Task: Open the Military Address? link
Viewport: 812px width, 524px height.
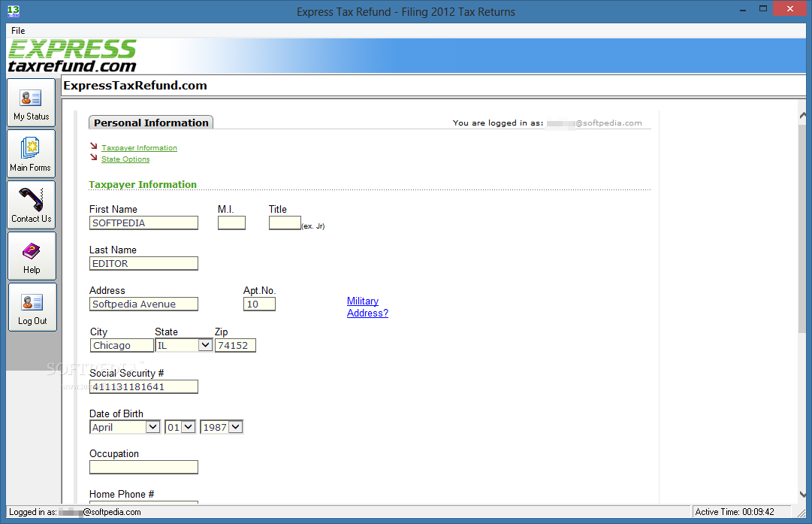Action: (x=367, y=307)
